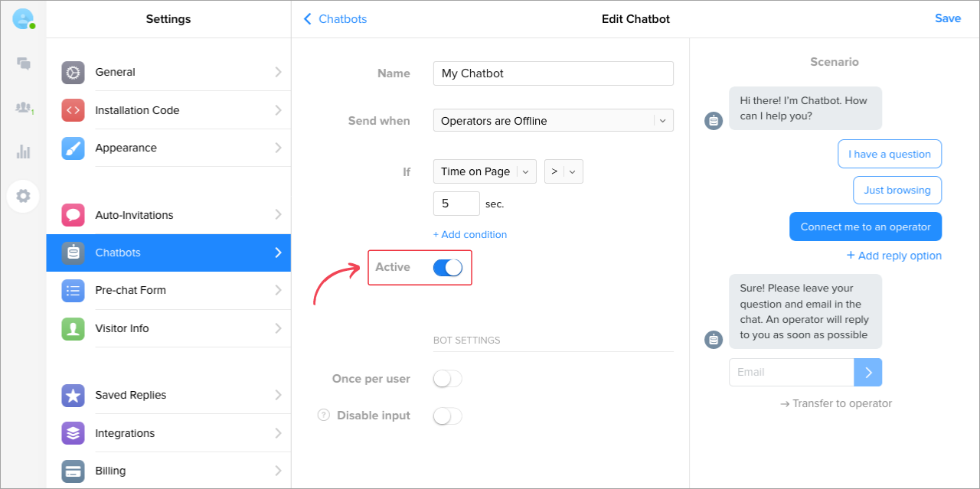Enable the Disable input toggle
The width and height of the screenshot is (980, 489).
coord(448,416)
